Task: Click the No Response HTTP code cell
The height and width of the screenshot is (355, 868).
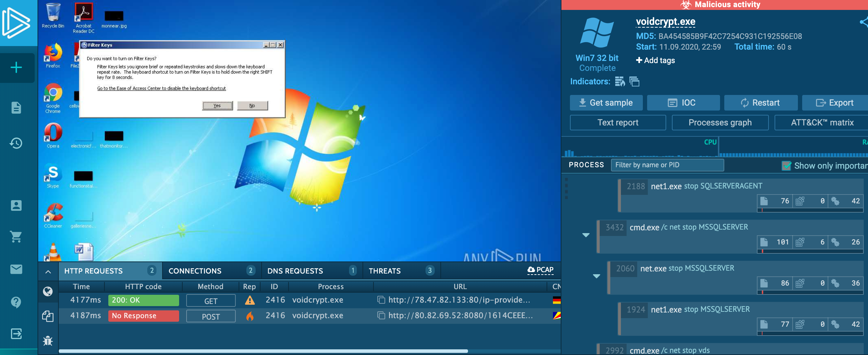Action: click(143, 316)
